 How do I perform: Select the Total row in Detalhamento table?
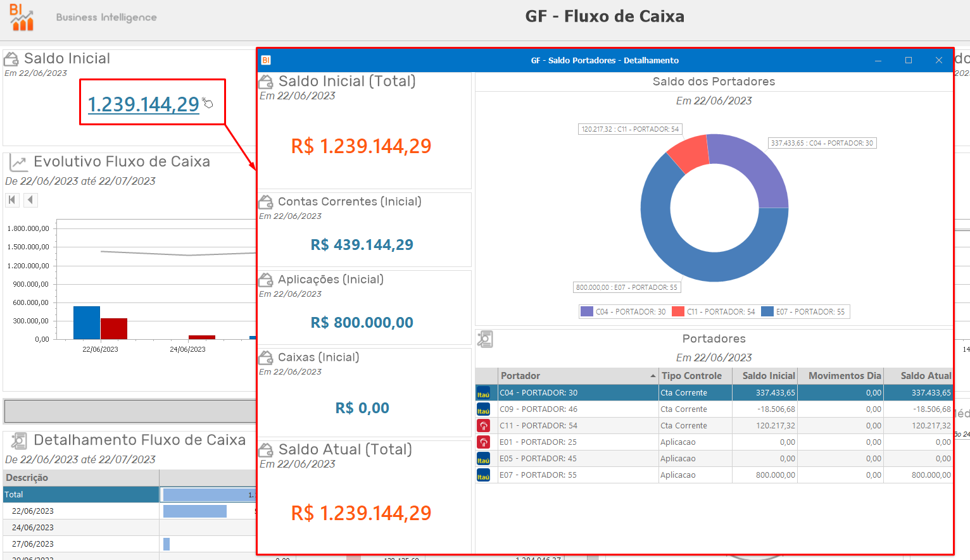coord(129,495)
